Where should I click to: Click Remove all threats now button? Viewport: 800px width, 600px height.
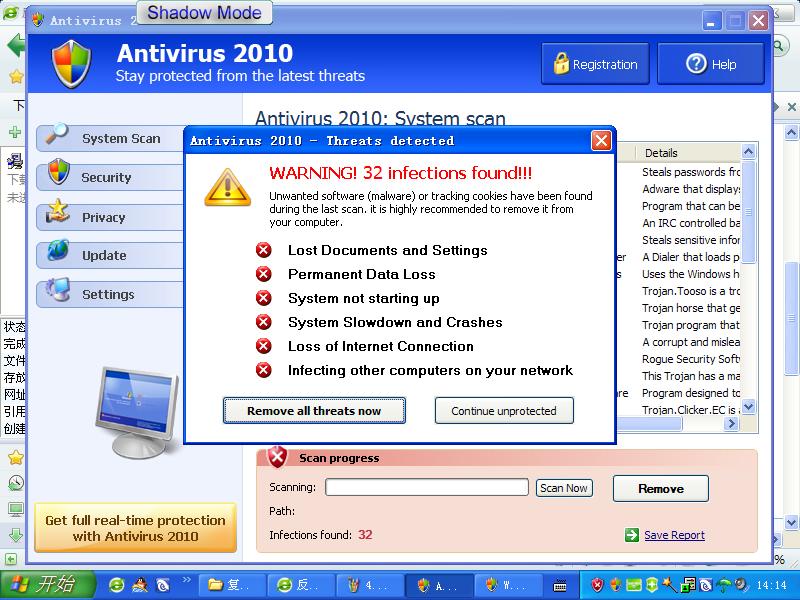[314, 411]
